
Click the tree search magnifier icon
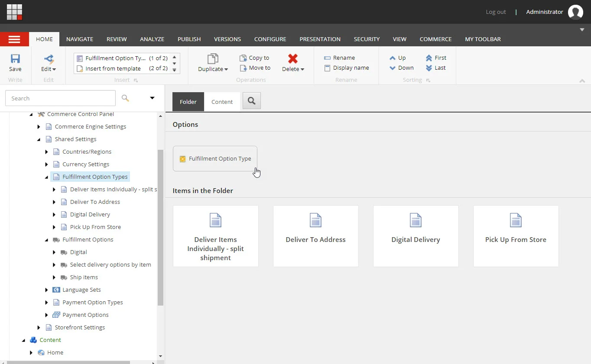(x=125, y=98)
